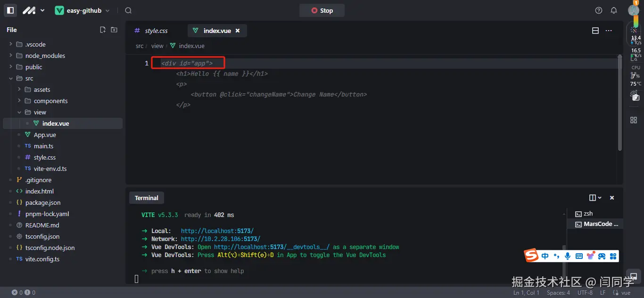Select the Terminal panel tab

coord(147,198)
